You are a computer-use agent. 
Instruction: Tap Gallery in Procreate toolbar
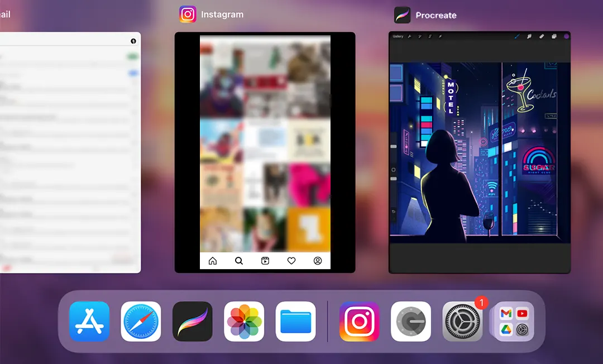click(398, 36)
